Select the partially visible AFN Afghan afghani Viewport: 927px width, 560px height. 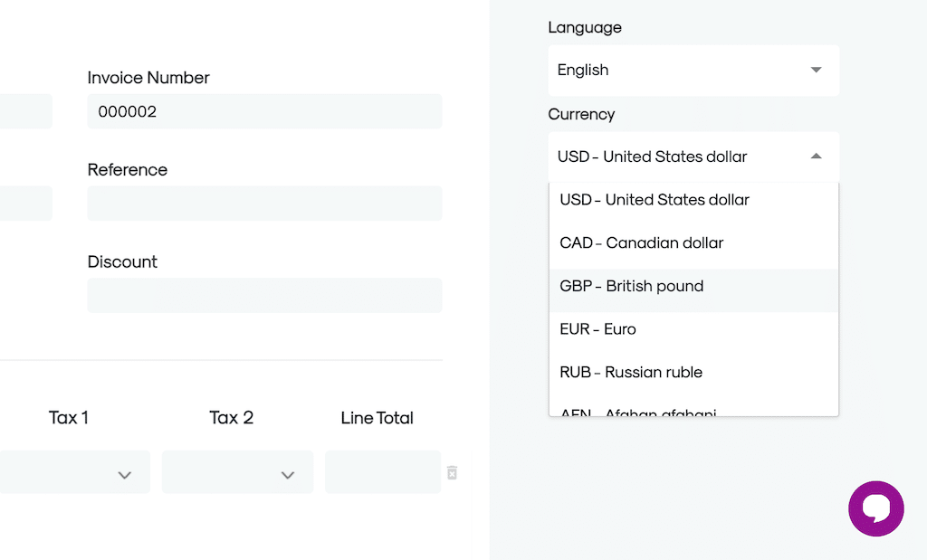637,412
